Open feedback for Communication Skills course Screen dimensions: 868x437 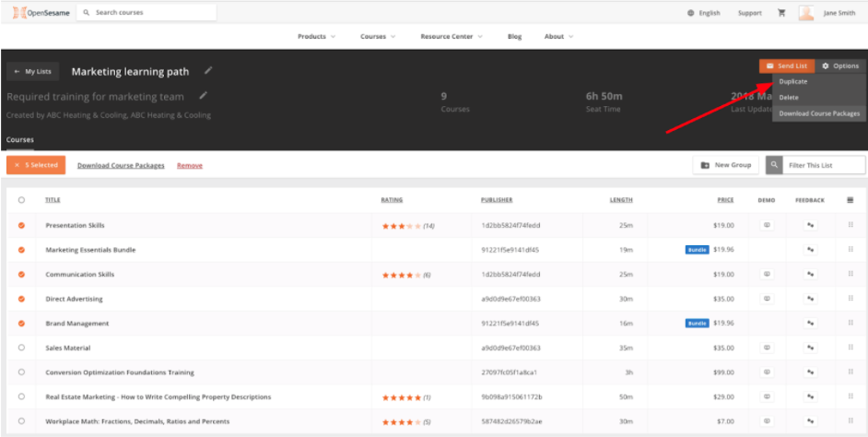click(810, 274)
